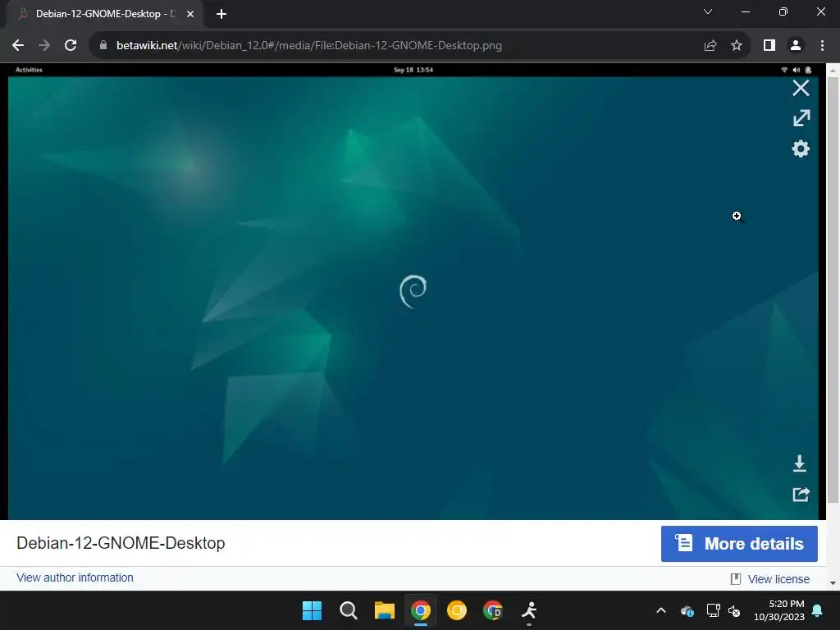The image size is (840, 630).
Task: Open View license link
Action: pos(778,579)
